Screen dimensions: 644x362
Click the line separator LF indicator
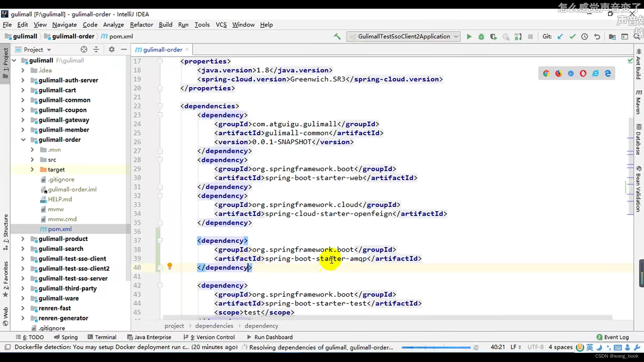(516, 347)
